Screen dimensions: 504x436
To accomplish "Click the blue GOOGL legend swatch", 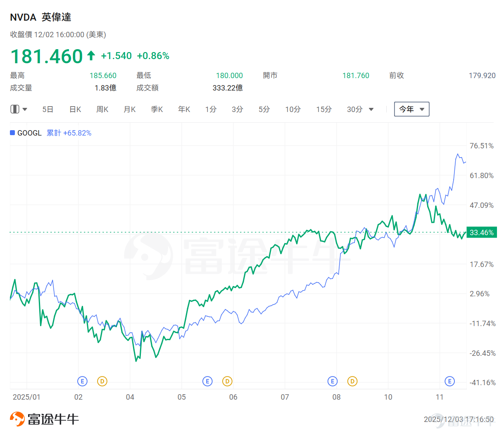I will coord(12,133).
